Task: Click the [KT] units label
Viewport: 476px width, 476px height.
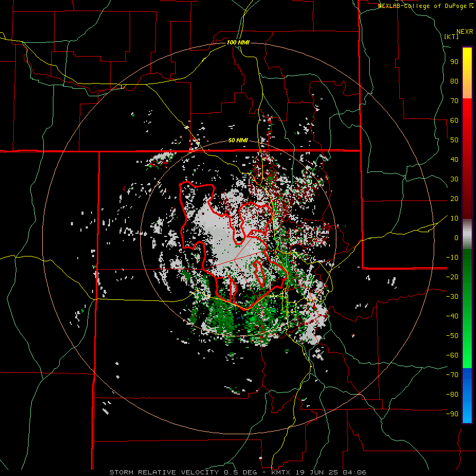Action: click(x=452, y=36)
